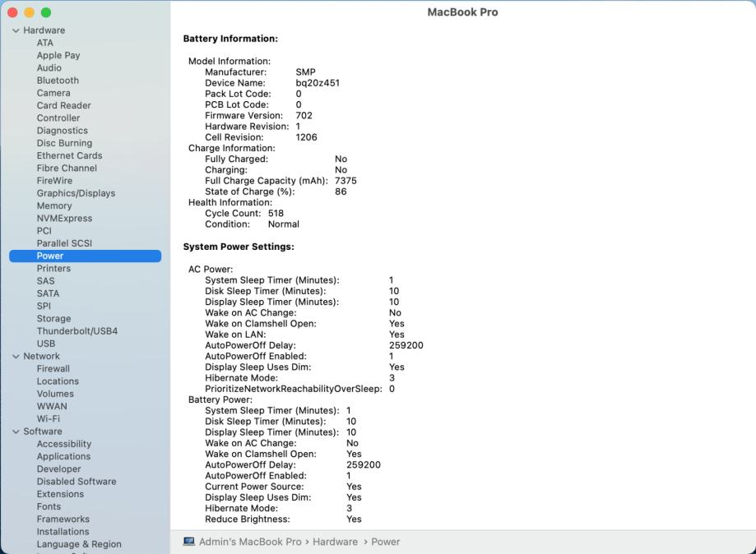The height and width of the screenshot is (554, 756).
Task: Open USB in the sidebar
Action: point(46,344)
